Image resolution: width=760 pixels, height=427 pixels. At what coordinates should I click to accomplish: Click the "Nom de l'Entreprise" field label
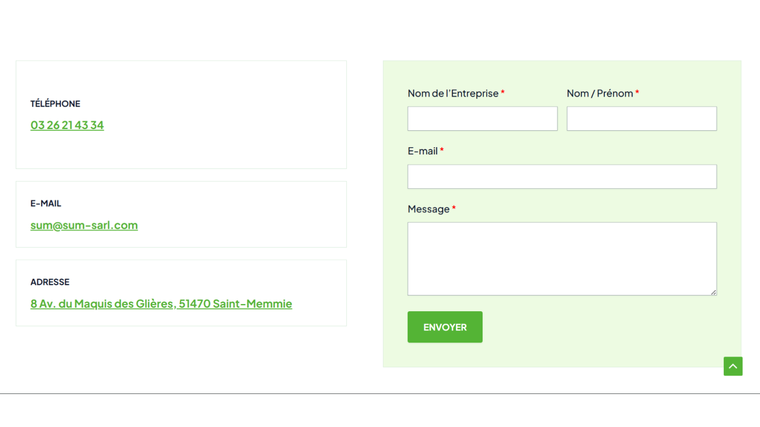(453, 93)
